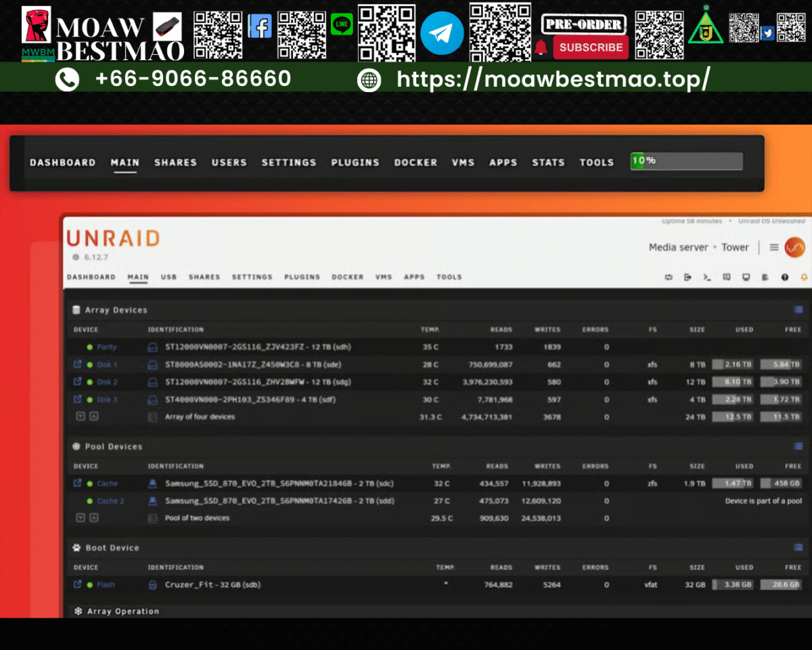This screenshot has height=650, width=812.
Task: Open the moawbestmao.top website link
Action: click(579, 79)
